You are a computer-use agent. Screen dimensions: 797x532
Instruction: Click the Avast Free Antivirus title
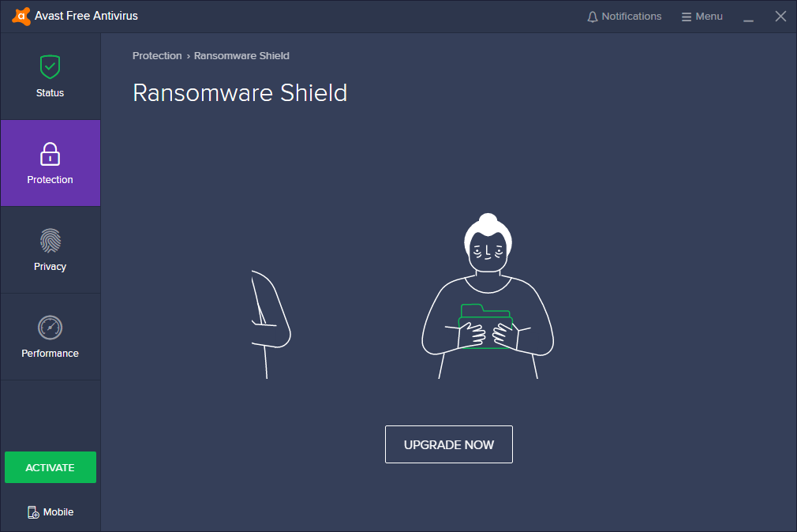(x=87, y=17)
